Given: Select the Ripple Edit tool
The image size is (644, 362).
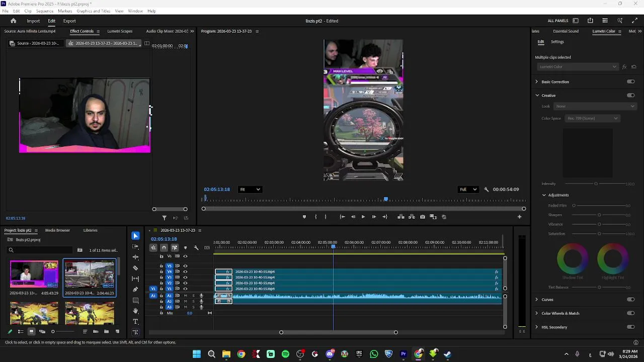Looking at the screenshot, I should [x=135, y=257].
